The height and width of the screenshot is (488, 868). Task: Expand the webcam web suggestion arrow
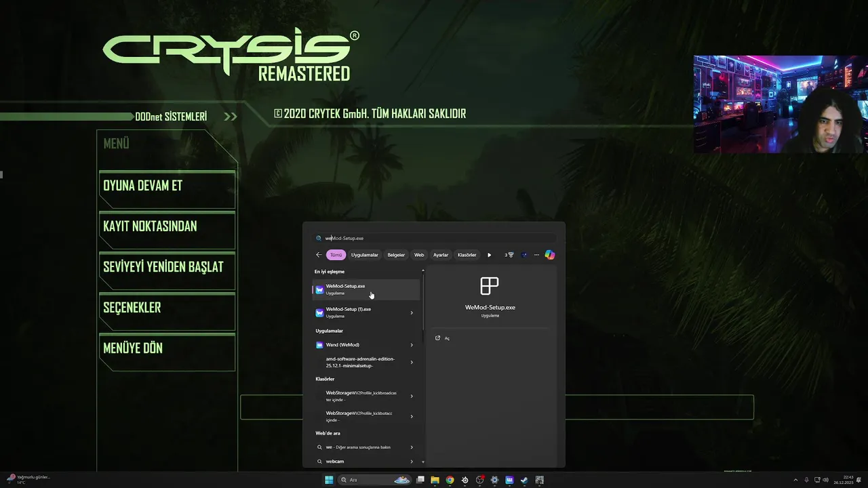(x=412, y=462)
